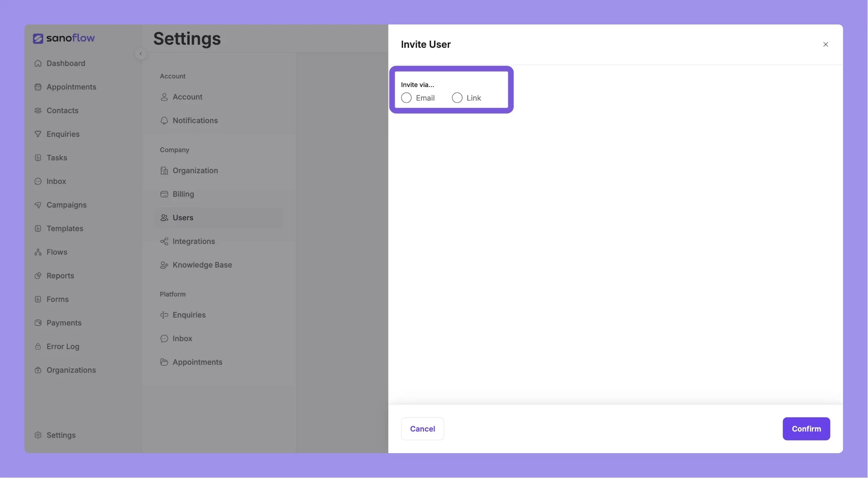Select the Email radio button
The image size is (868, 478).
tap(406, 98)
